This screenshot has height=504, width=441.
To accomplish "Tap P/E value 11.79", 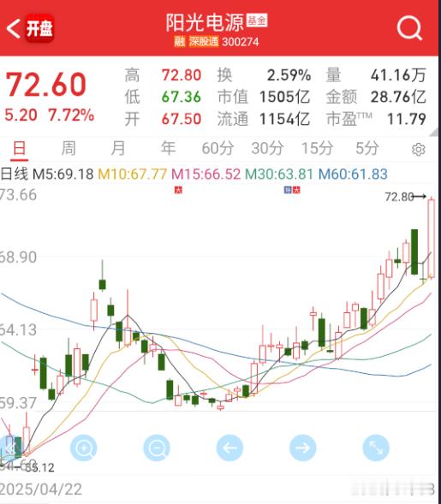I will click(x=407, y=119).
